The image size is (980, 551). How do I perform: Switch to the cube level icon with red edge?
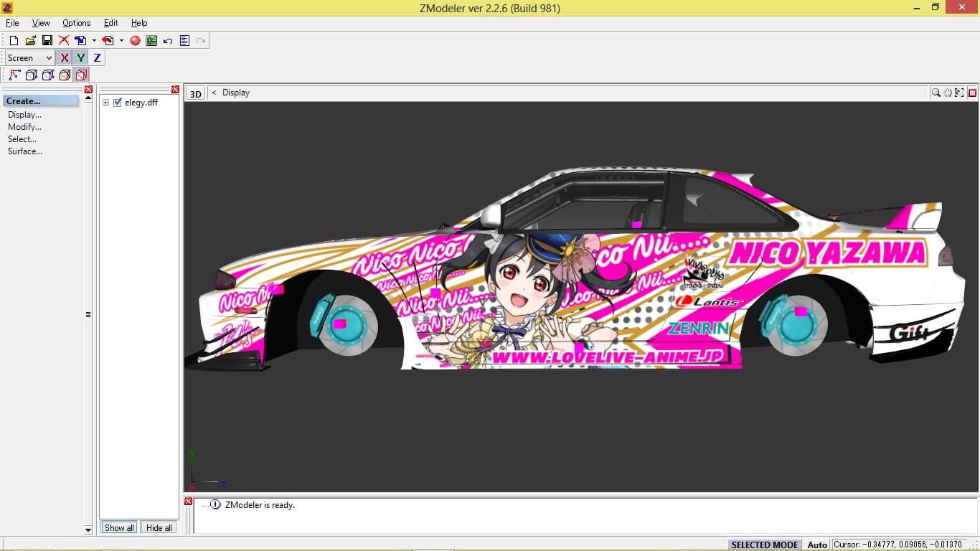(47, 75)
